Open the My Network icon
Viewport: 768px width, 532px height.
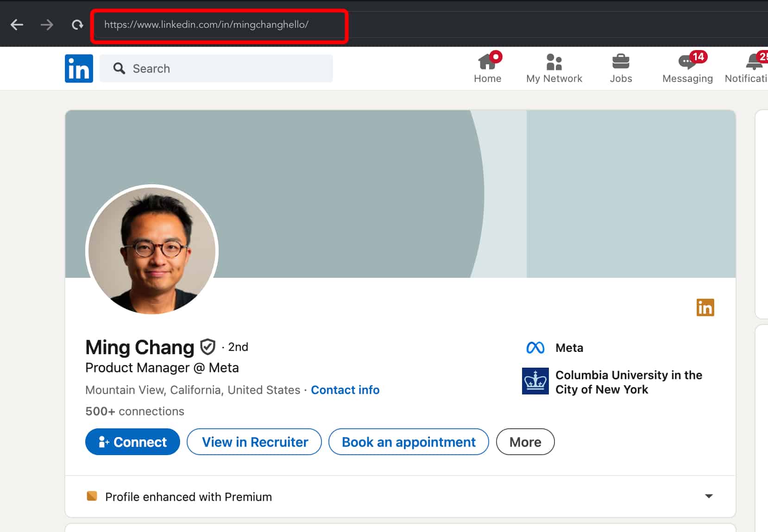[x=554, y=63]
